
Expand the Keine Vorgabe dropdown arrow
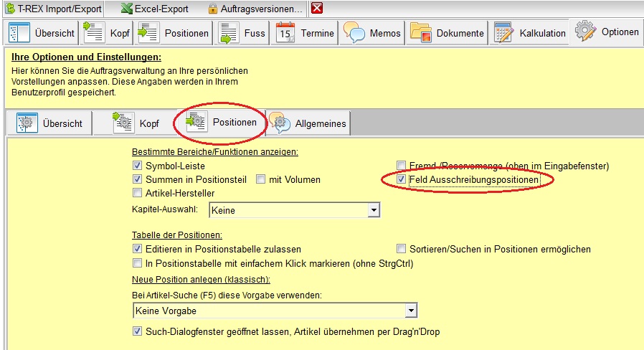click(411, 311)
